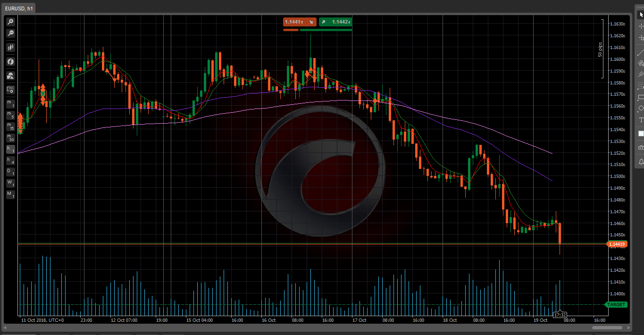Take a chart snapshot with camera icon
This screenshot has height=335, width=644.
click(641, 148)
